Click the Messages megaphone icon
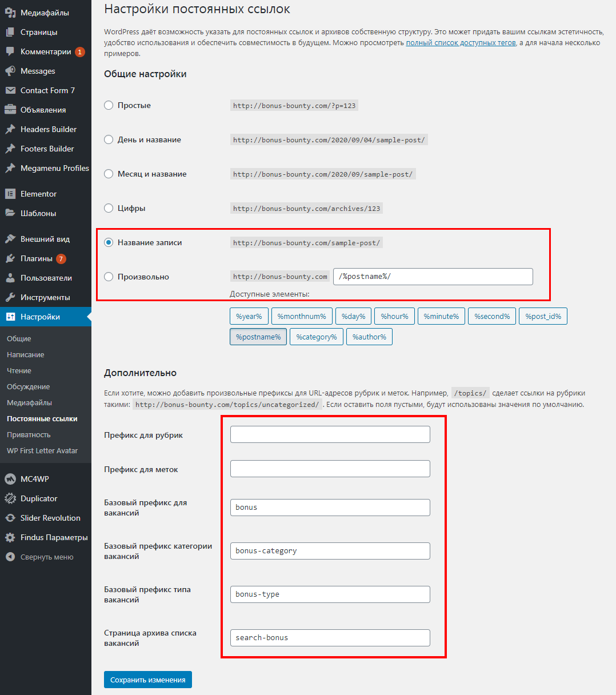The height and width of the screenshot is (695, 616). [x=10, y=71]
